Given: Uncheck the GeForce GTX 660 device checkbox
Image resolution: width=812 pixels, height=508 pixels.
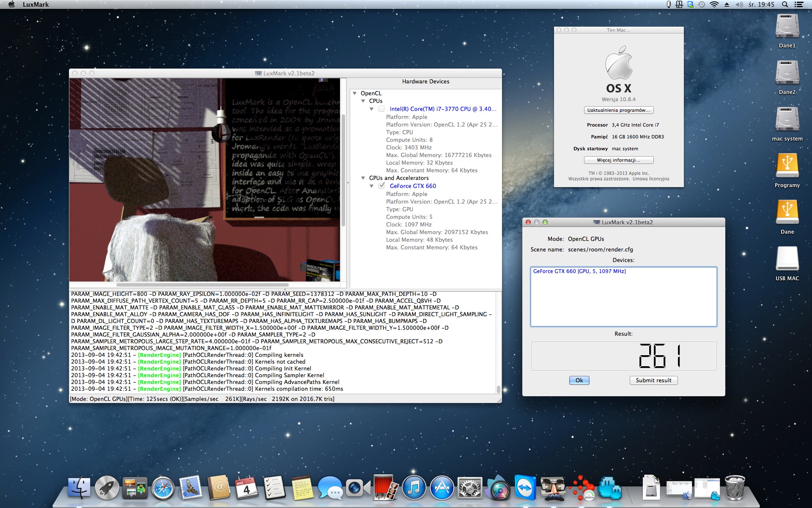Looking at the screenshot, I should [381, 186].
